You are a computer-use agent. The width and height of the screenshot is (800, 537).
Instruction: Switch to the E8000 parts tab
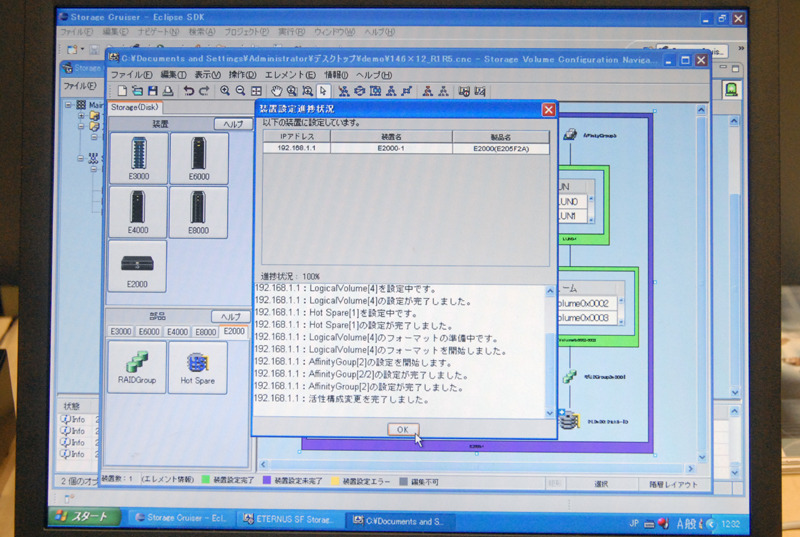coord(206,332)
